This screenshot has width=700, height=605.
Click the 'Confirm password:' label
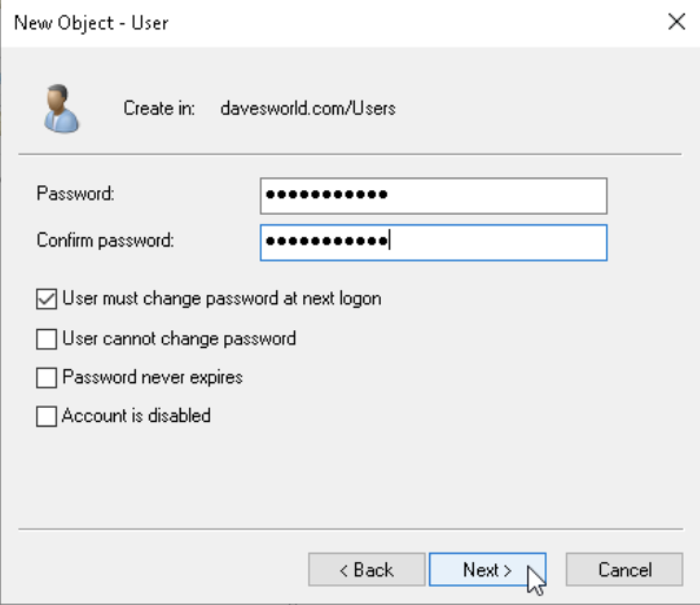(x=105, y=241)
